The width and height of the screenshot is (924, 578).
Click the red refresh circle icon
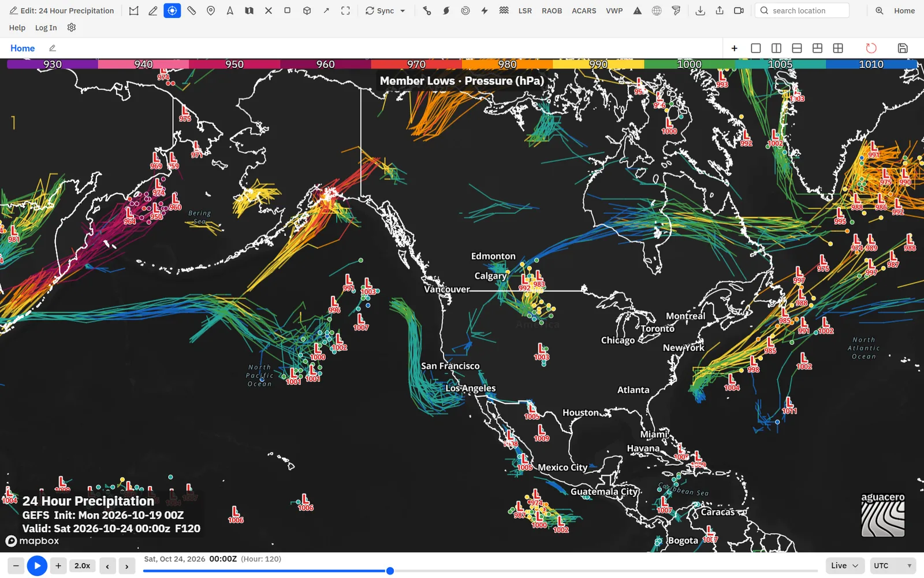pyautogui.click(x=871, y=48)
